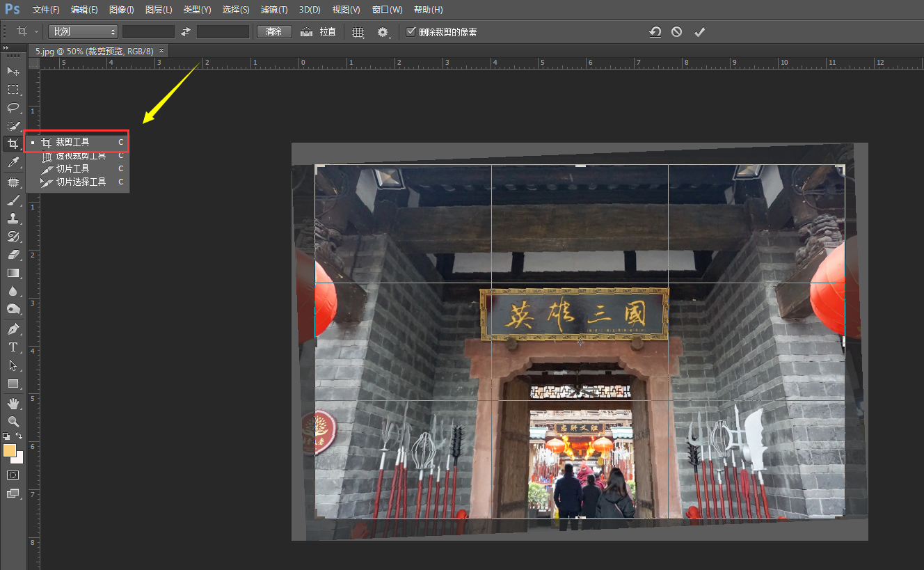Click the foreground color swatch

click(10, 450)
